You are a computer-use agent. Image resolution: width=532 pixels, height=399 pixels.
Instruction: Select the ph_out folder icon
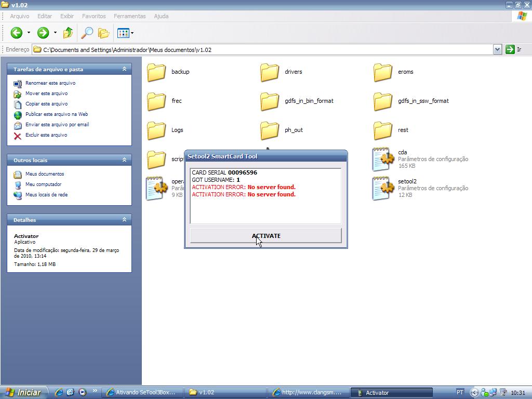pos(270,130)
